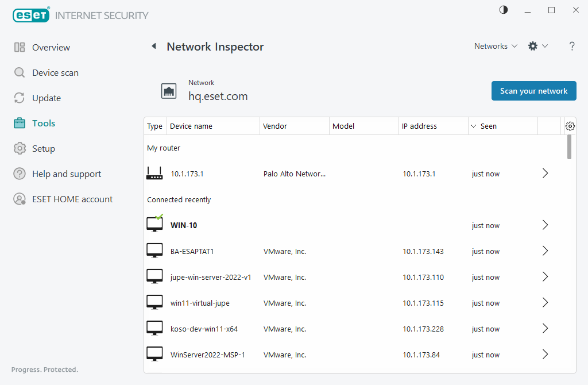Click the Tools briefcase icon
The width and height of the screenshot is (588, 385).
[20, 123]
